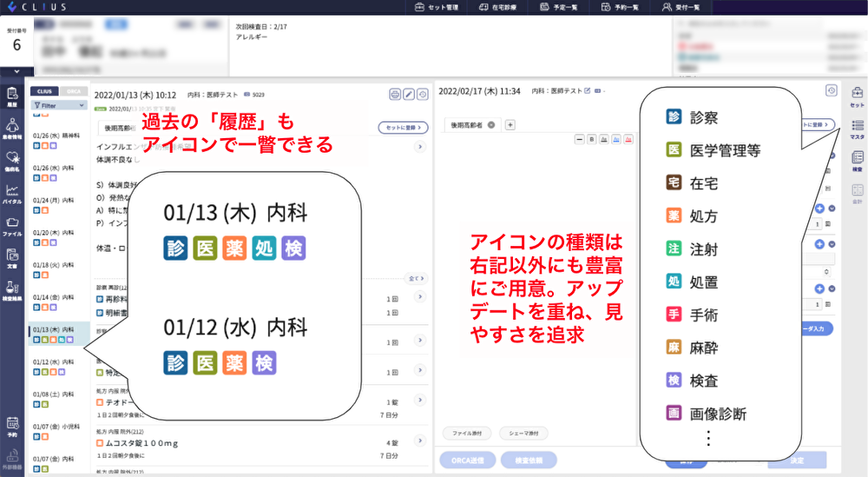Click the ファイル添付 button

pyautogui.click(x=467, y=434)
